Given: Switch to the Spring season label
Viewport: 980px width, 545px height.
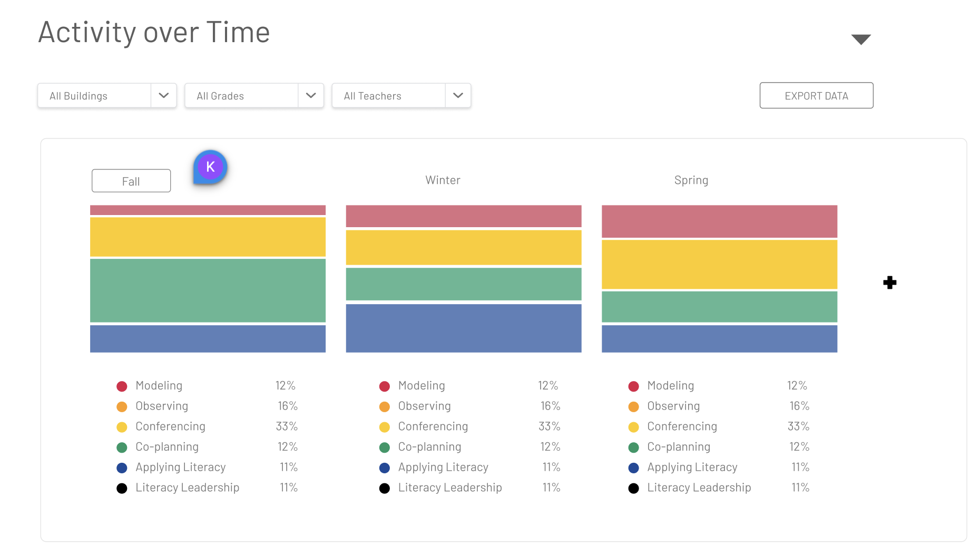Looking at the screenshot, I should click(691, 180).
